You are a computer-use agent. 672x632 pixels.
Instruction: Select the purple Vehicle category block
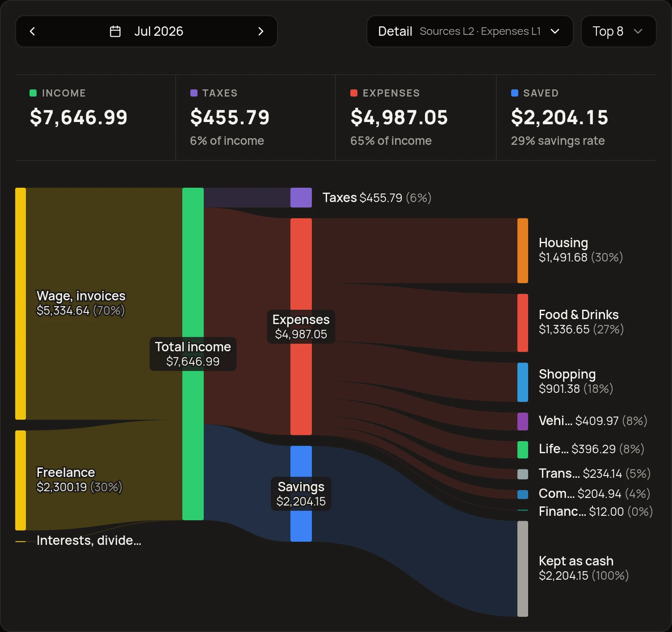coord(523,421)
